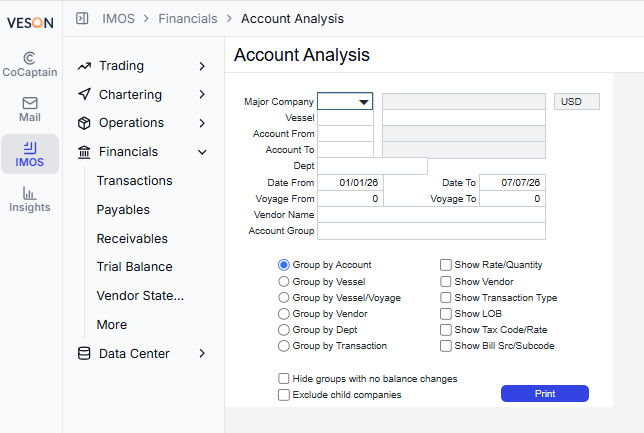The height and width of the screenshot is (433, 644).
Task: Open the Mail envelope icon
Action: point(30,103)
